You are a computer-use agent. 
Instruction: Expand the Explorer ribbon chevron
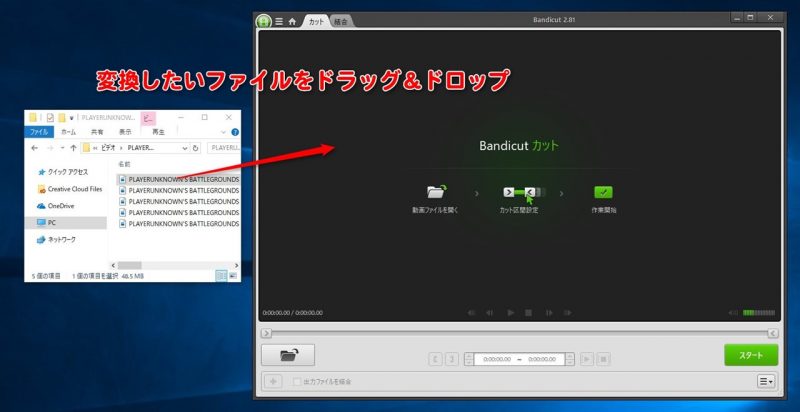(x=225, y=132)
